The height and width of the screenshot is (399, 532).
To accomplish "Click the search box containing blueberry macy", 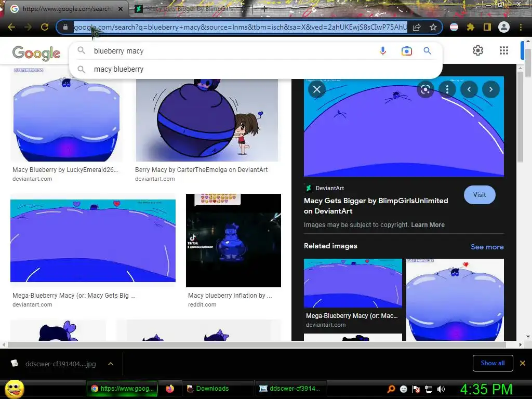I will pos(234,51).
